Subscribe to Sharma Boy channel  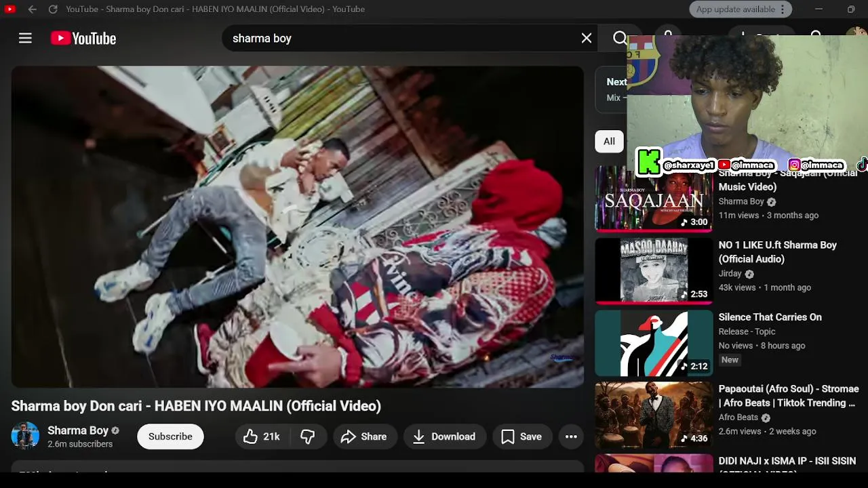(x=170, y=436)
